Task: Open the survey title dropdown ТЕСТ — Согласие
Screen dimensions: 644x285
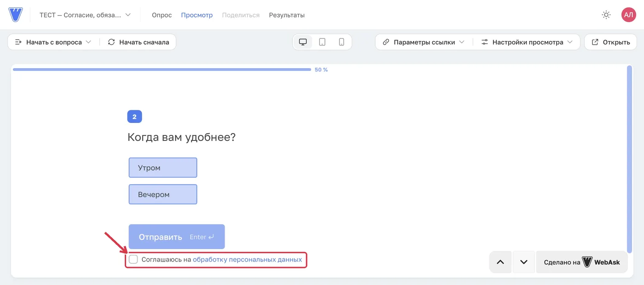Action: click(85, 15)
